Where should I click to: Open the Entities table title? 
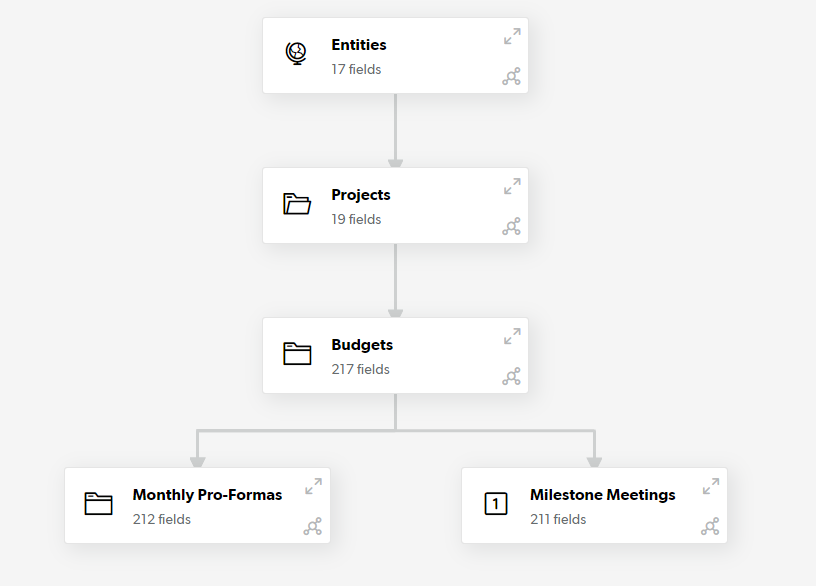(359, 45)
